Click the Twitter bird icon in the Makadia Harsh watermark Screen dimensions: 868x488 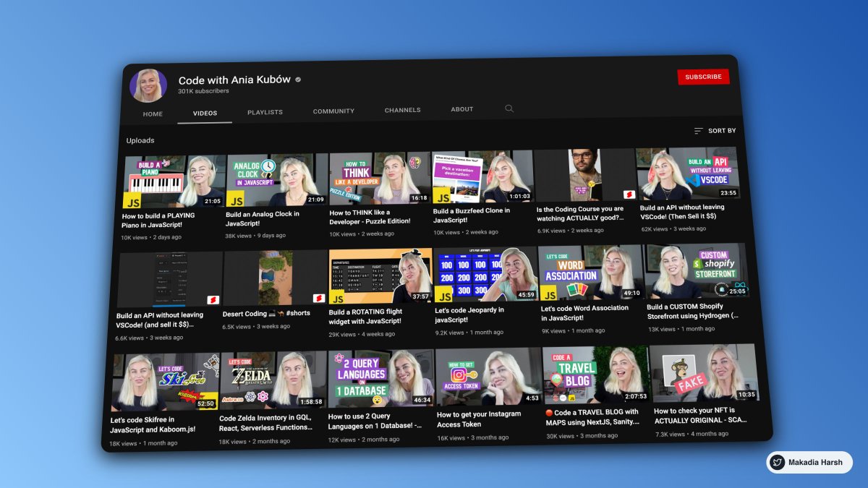point(777,462)
